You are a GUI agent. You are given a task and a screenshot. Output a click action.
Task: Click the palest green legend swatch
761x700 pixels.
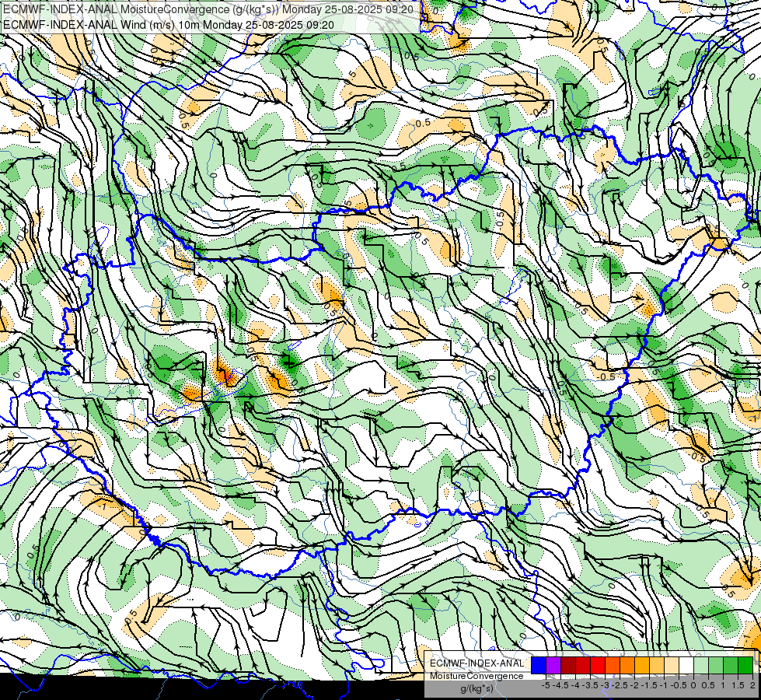(x=701, y=665)
